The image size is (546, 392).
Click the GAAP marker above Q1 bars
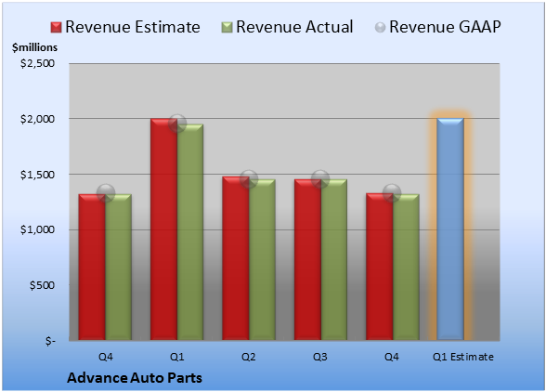pyautogui.click(x=177, y=123)
